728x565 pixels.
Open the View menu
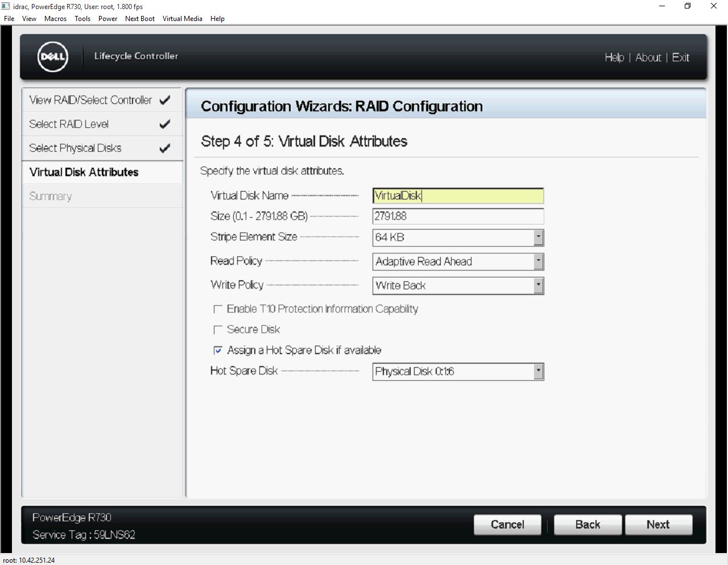[x=29, y=18]
